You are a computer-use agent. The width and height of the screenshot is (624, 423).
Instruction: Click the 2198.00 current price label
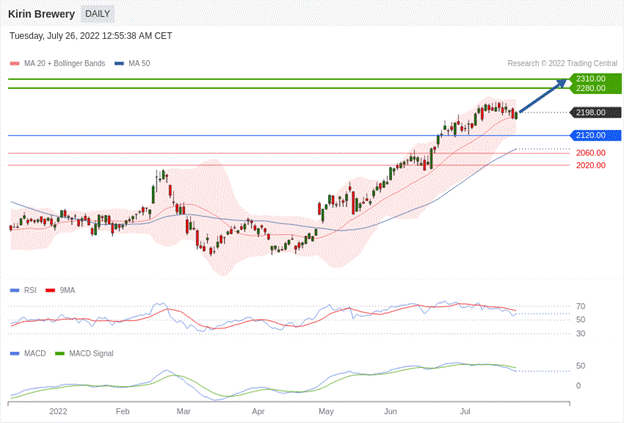point(596,113)
